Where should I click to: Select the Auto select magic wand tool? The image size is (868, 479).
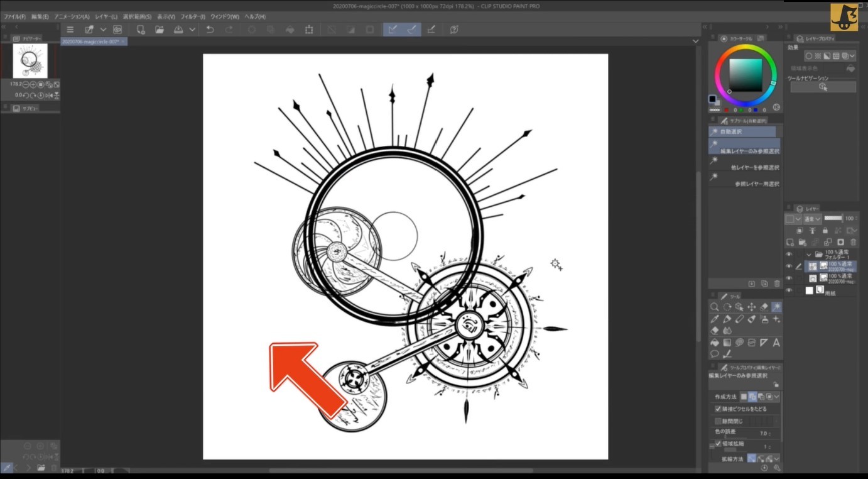776,307
